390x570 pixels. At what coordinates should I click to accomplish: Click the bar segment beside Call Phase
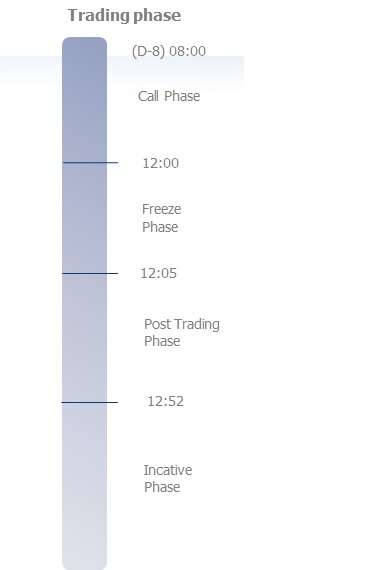(85, 100)
